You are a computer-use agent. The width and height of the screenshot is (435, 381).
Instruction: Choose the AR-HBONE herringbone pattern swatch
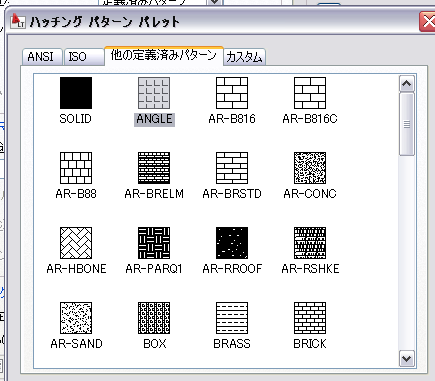click(76, 243)
